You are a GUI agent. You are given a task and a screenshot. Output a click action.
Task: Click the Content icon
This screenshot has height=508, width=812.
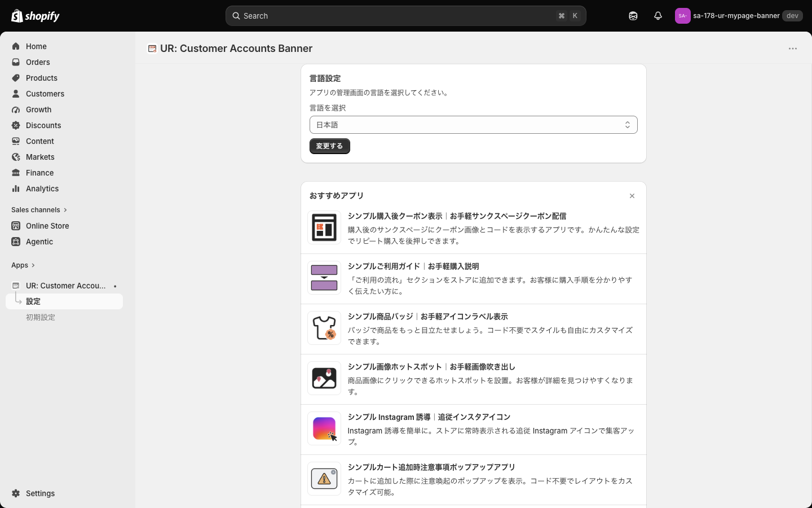(x=16, y=141)
